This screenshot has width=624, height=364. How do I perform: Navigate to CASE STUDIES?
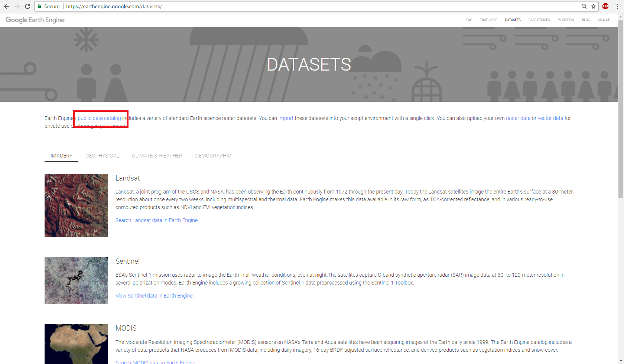tap(539, 20)
